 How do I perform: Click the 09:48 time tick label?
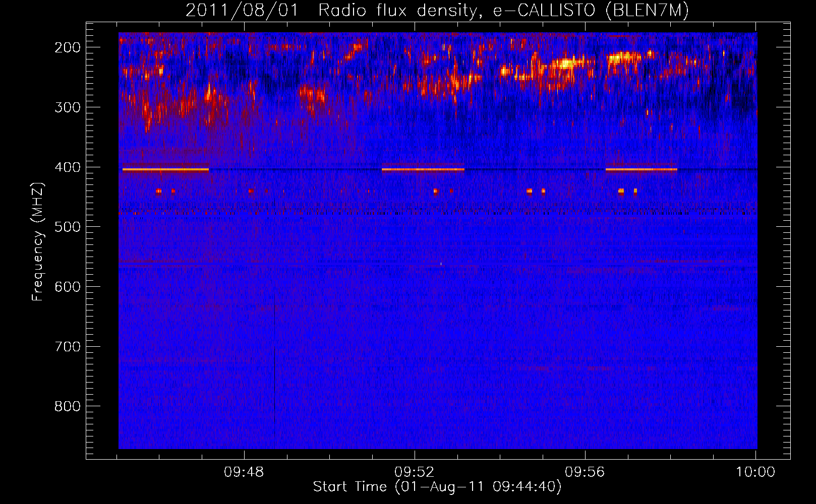click(244, 472)
